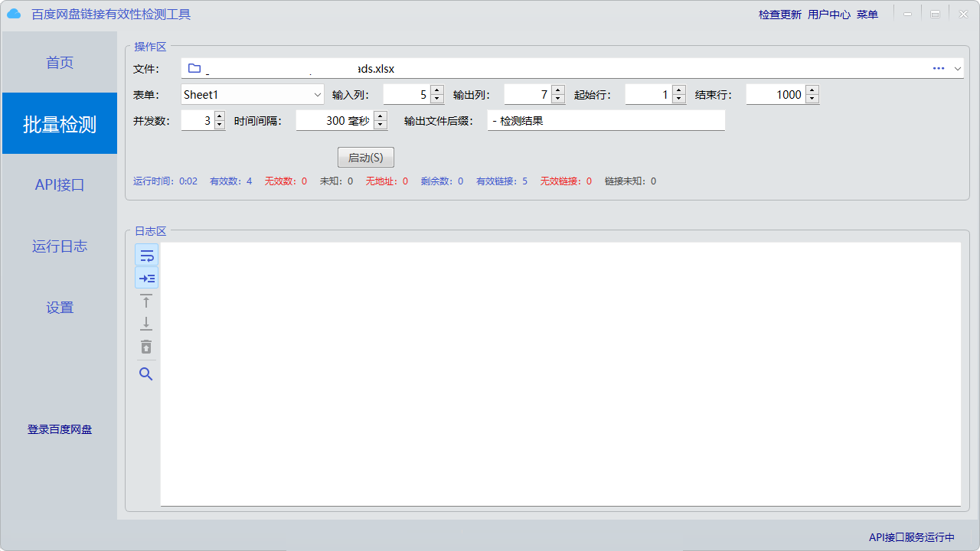
Task: Click the 结束行 field showing 1000
Action: pyautogui.click(x=776, y=95)
